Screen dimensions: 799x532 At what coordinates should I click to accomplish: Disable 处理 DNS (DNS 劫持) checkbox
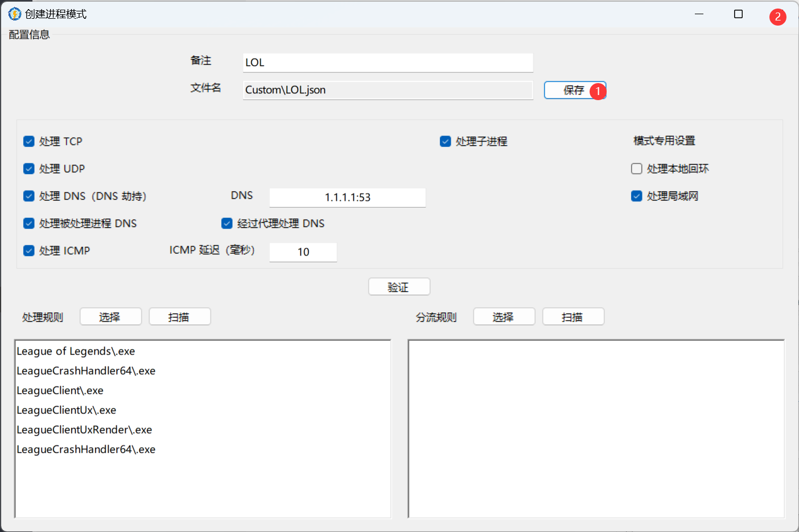point(29,196)
